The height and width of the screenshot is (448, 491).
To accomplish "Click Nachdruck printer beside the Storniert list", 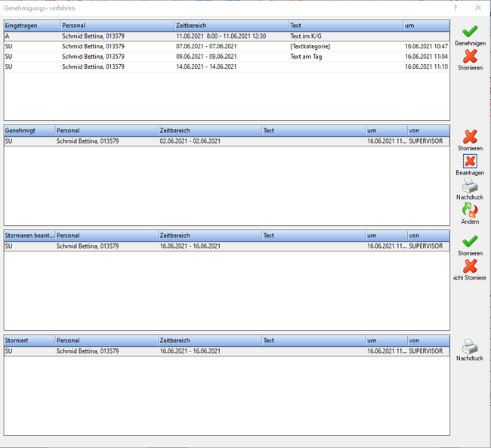I will 470,346.
